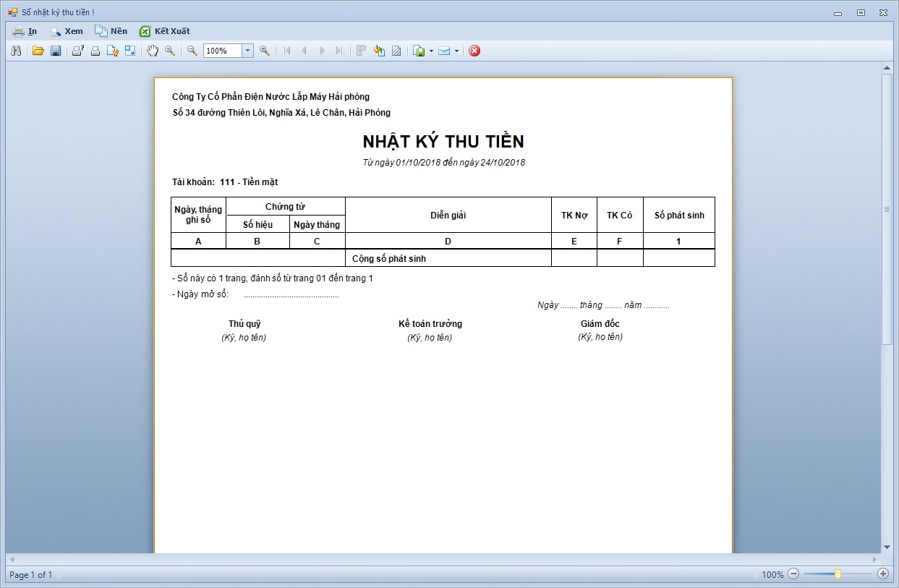Open the Xem view menu item

point(67,31)
